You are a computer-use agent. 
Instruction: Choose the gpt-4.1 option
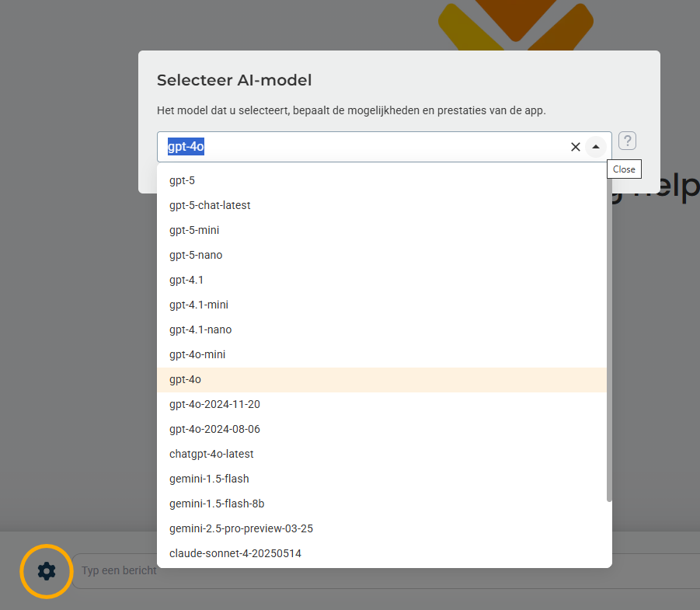(381, 280)
